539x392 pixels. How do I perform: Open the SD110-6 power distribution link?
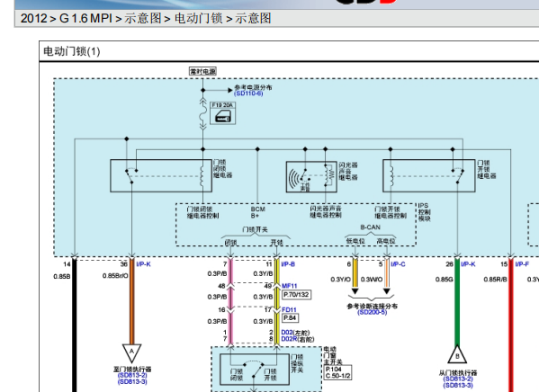248,94
